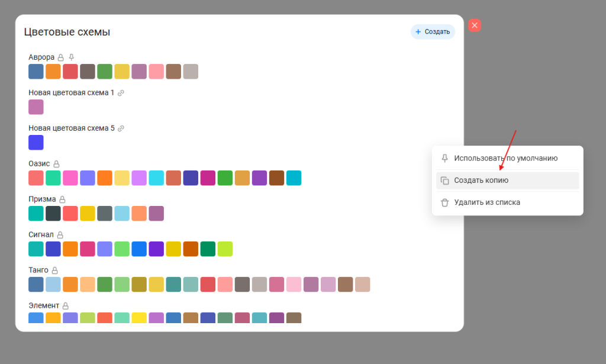Click link icon next to Новая цветовая схема 1
The width and height of the screenshot is (606, 364).
(121, 93)
